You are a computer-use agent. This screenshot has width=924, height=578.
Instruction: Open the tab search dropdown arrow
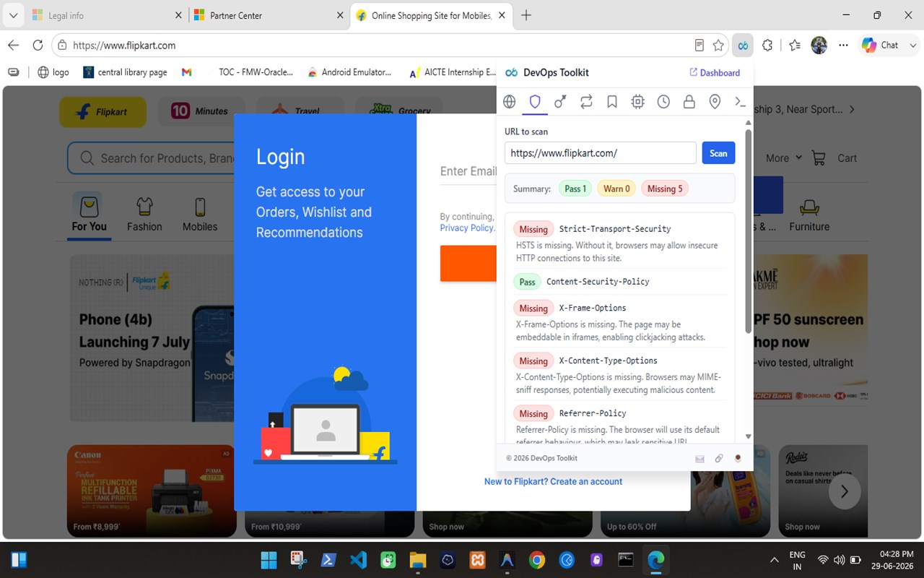point(13,15)
